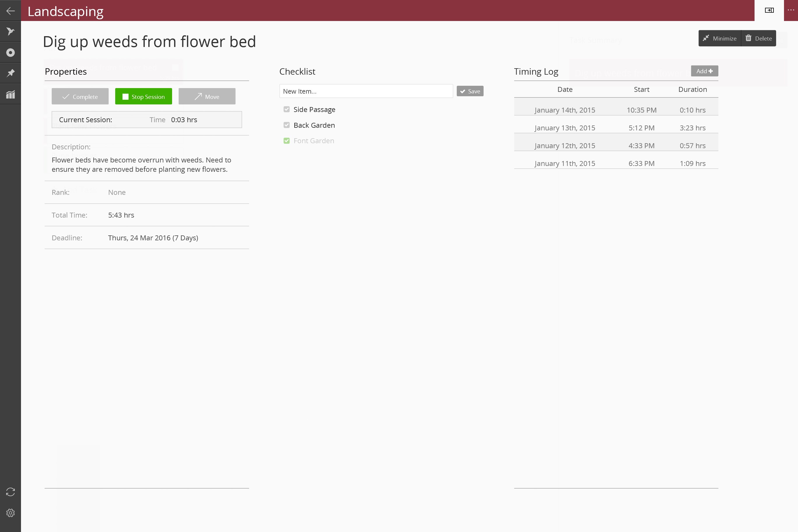Viewport: 798px width, 532px height.
Task: Click the Stop Session button
Action: click(143, 96)
